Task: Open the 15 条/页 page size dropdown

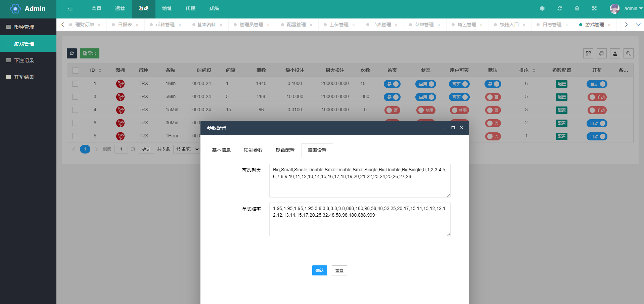Action: (187, 149)
